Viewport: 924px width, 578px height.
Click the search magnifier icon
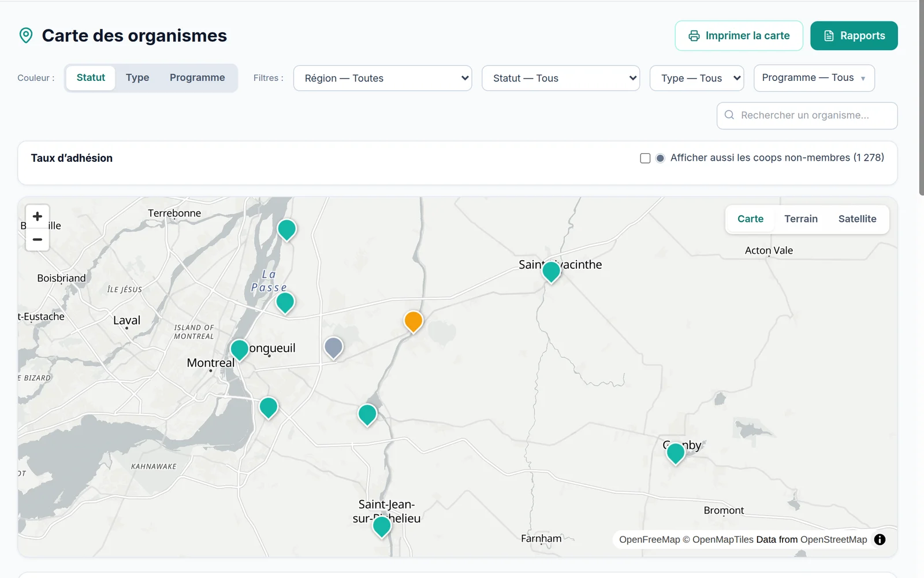click(x=729, y=115)
